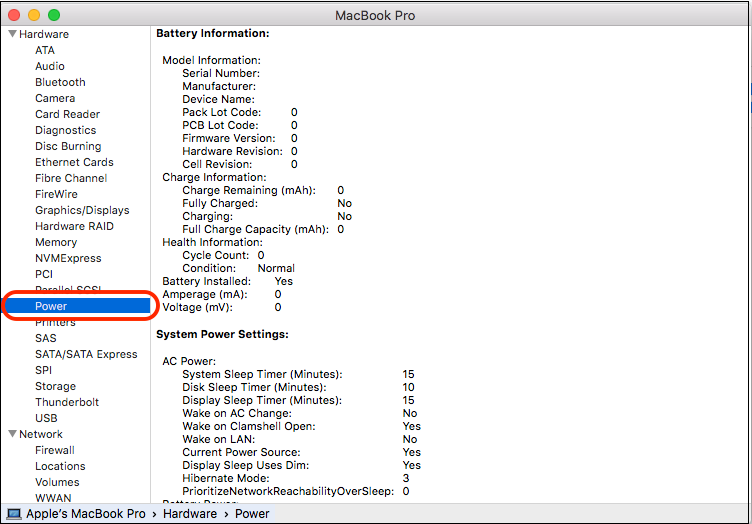Click Hardware in the bottom path bar
The image size is (752, 524).
[x=190, y=513]
